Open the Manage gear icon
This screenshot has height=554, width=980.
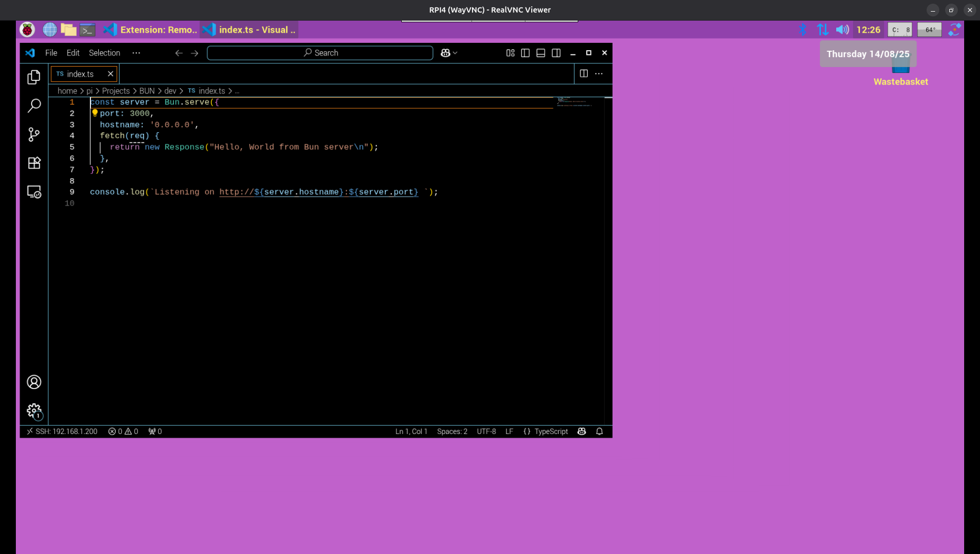point(34,411)
